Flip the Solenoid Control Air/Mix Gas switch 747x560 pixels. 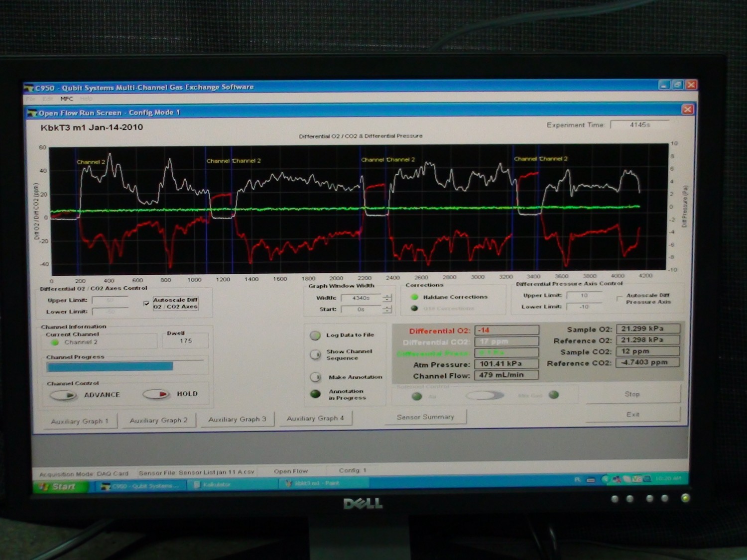pyautogui.click(x=485, y=395)
